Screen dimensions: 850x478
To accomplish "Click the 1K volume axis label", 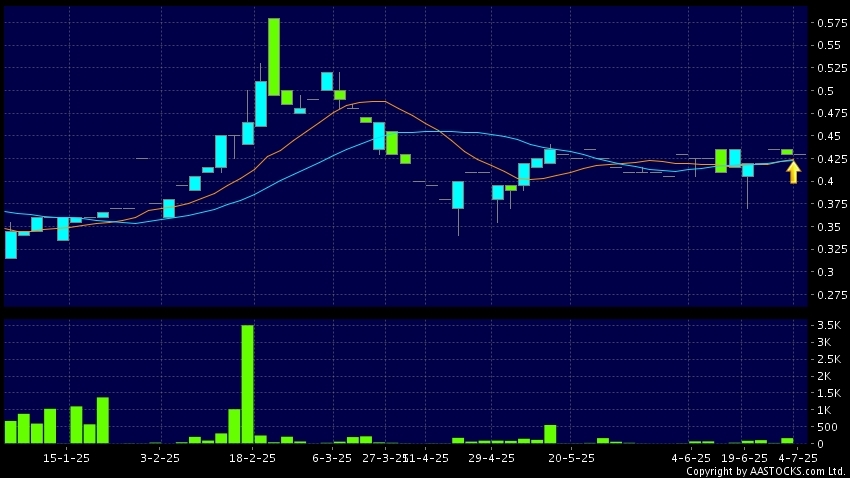I will tap(824, 410).
